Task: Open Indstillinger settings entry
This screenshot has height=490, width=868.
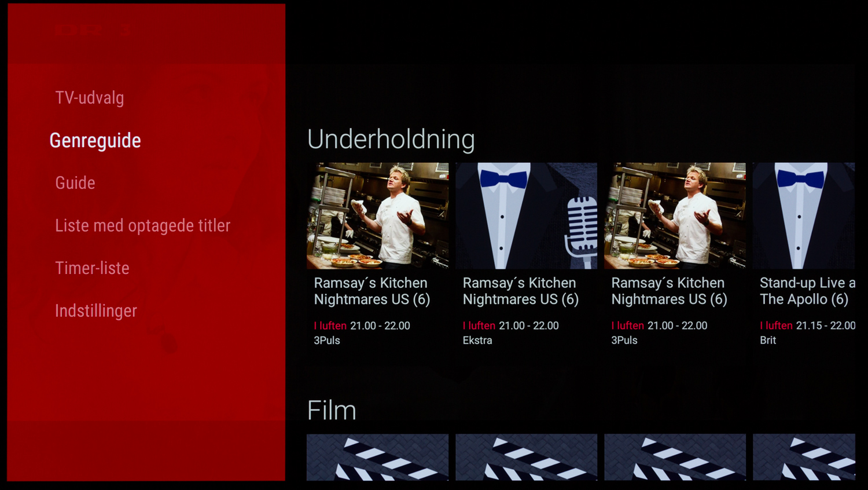Action: 96,311
